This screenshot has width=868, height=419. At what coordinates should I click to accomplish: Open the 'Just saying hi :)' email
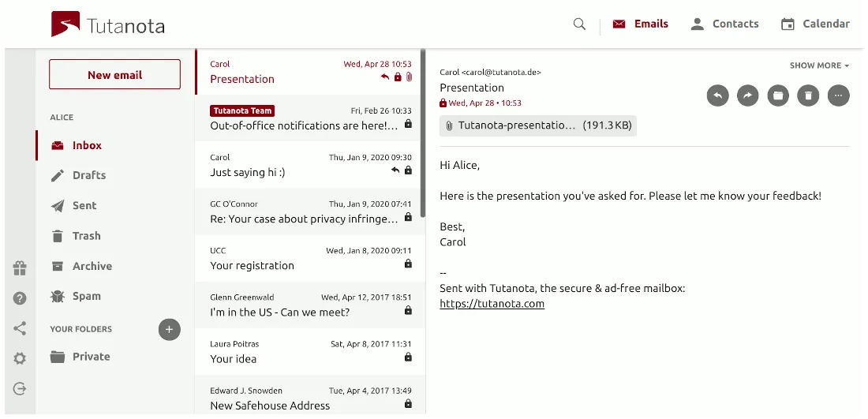point(310,165)
